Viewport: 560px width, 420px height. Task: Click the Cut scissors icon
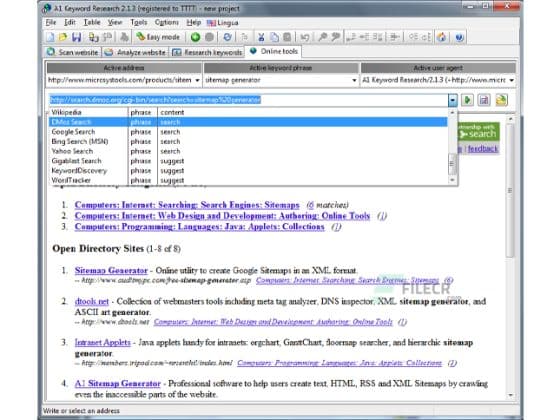pyautogui.click(x=261, y=37)
